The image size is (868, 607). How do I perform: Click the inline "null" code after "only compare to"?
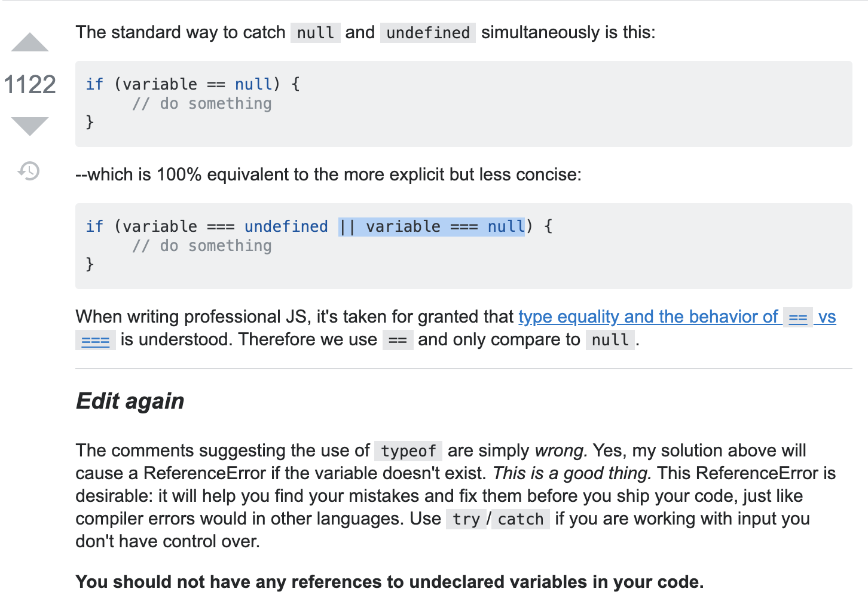(610, 340)
